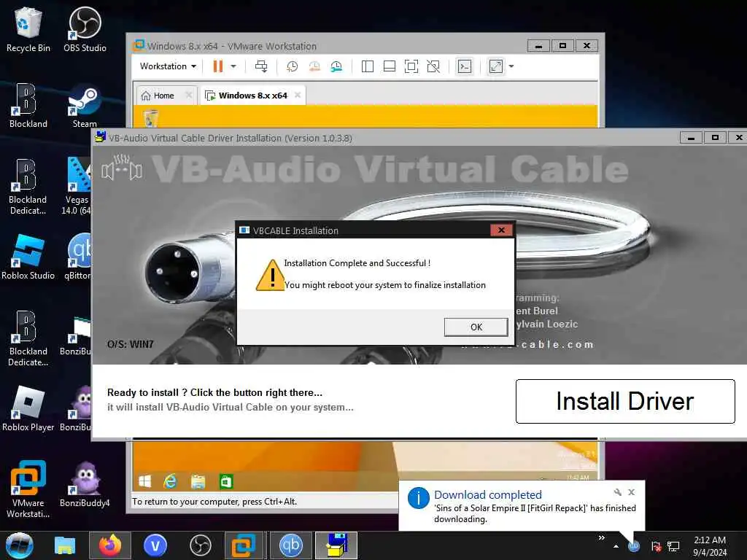
Task: Select the Recycle Bin desktop icon
Action: (28, 29)
